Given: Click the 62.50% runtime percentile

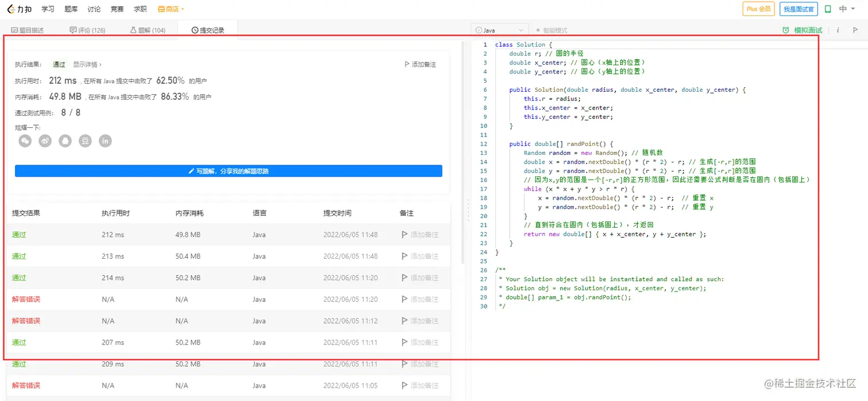Looking at the screenshot, I should coord(170,81).
